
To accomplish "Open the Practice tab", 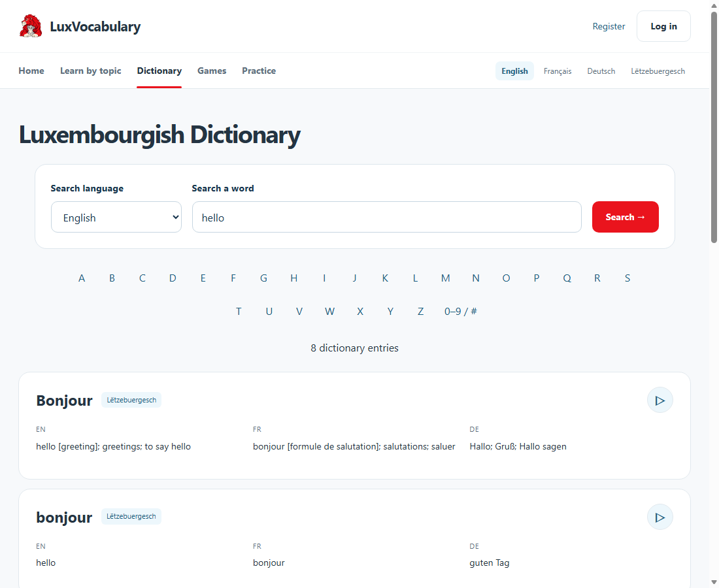I will [x=259, y=71].
